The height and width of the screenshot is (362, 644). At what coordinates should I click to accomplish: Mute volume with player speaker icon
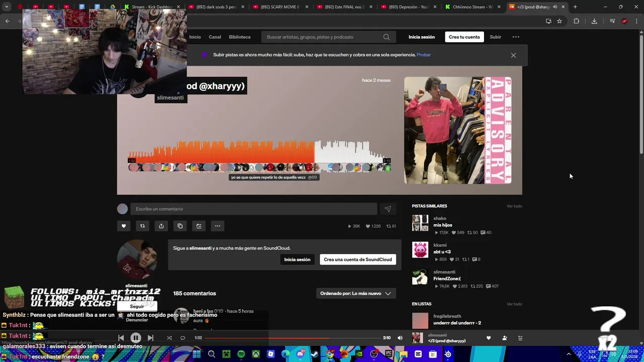pos(400,338)
